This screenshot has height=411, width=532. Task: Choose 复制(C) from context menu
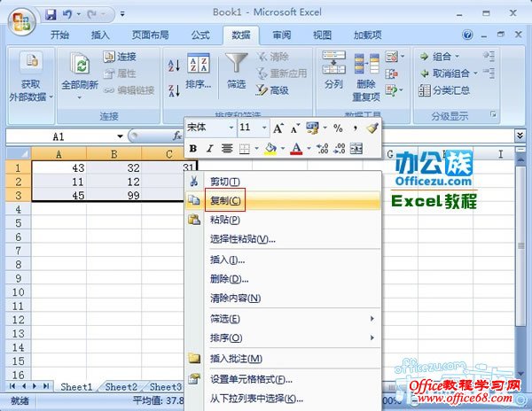[283, 200]
